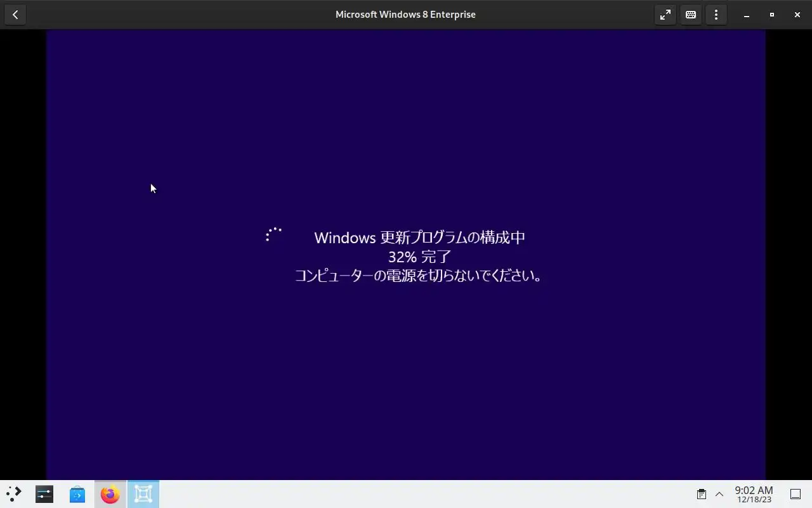Enter fullscreen mode for the virtual machine
The width and height of the screenshot is (812, 508).
click(x=665, y=15)
